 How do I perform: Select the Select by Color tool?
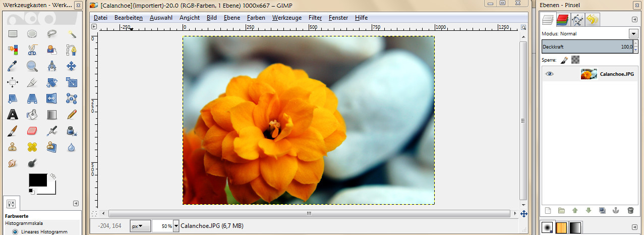tap(13, 50)
